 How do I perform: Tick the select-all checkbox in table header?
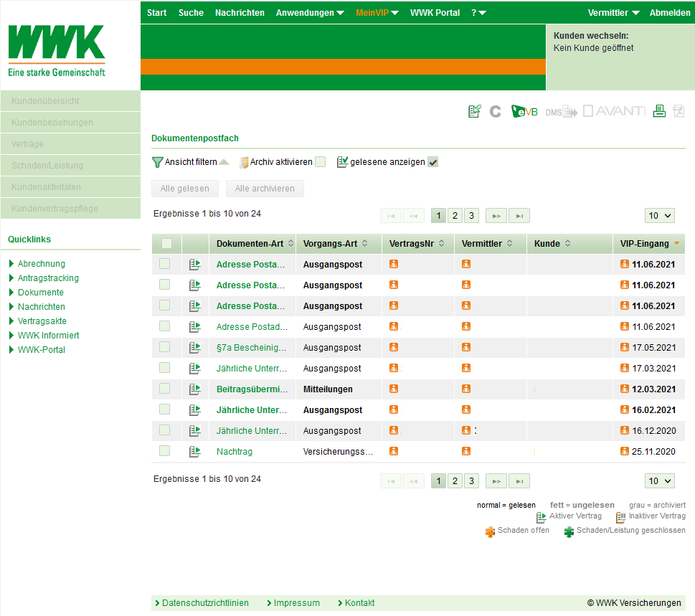(166, 244)
